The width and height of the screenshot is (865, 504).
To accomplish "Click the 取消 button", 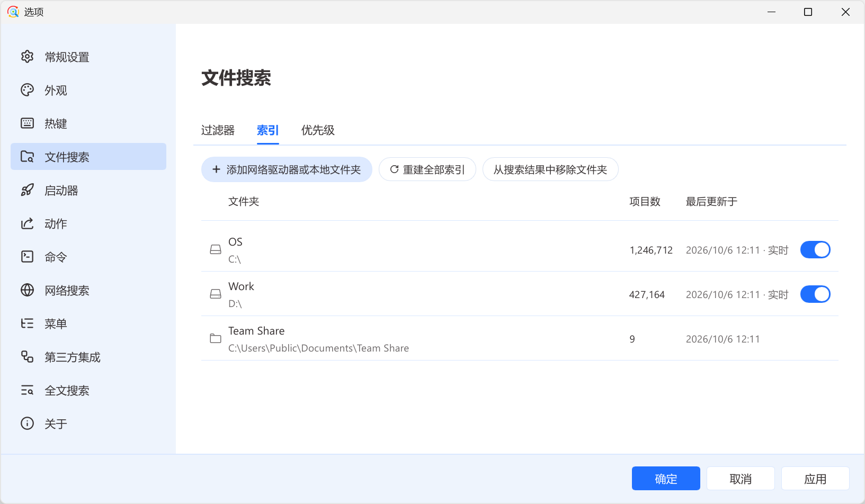I will (x=741, y=479).
